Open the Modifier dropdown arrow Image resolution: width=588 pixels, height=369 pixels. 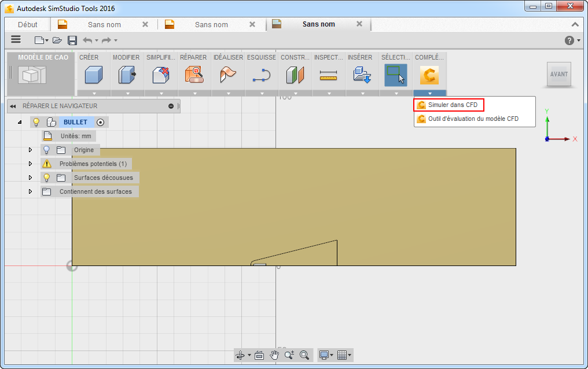[x=127, y=93]
